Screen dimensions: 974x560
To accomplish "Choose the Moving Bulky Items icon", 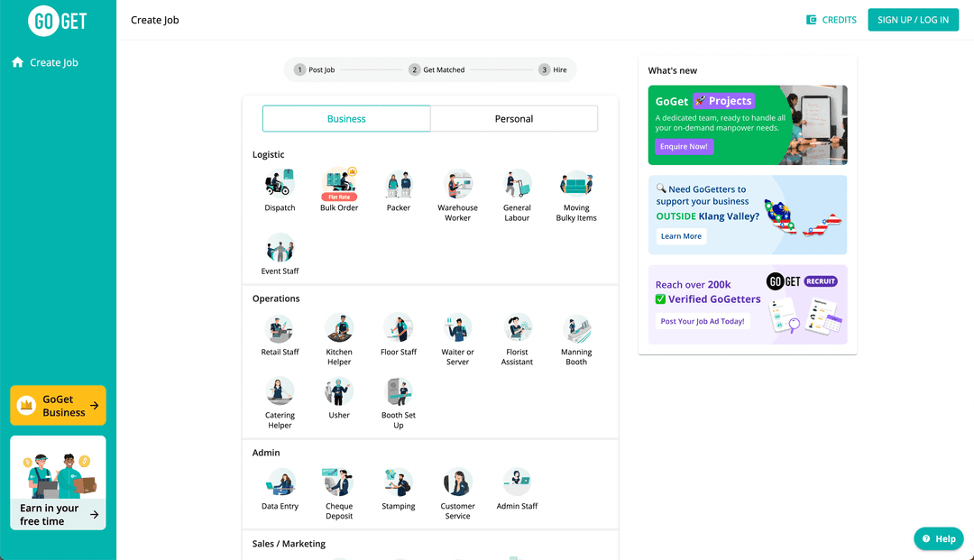I will click(576, 184).
